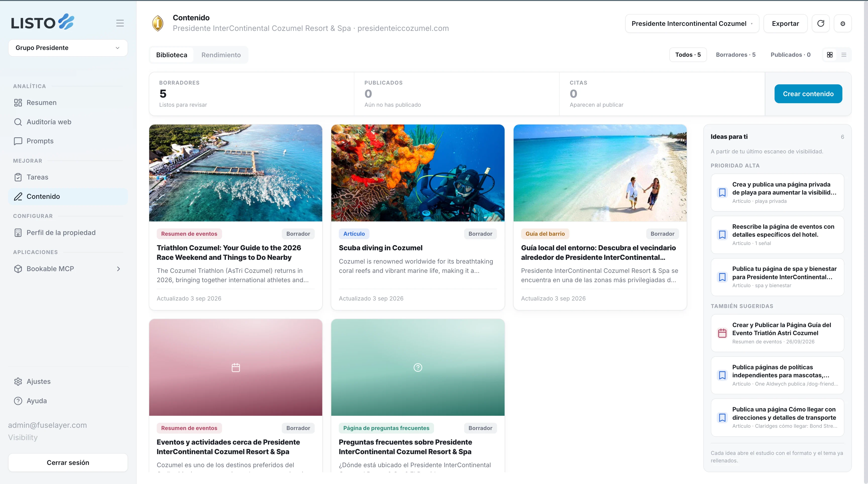This screenshot has width=868, height=484.
Task: Open Preguntas frecuentes card title
Action: coord(405,447)
